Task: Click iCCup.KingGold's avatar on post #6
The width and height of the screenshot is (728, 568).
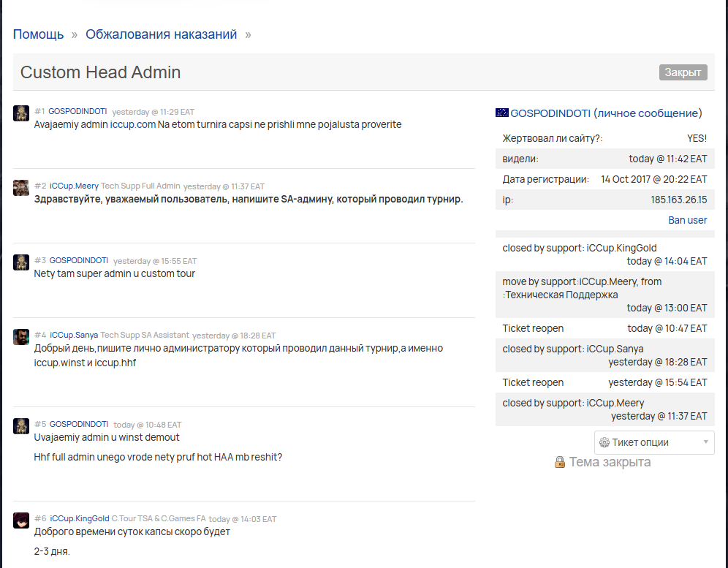Action: tap(21, 520)
